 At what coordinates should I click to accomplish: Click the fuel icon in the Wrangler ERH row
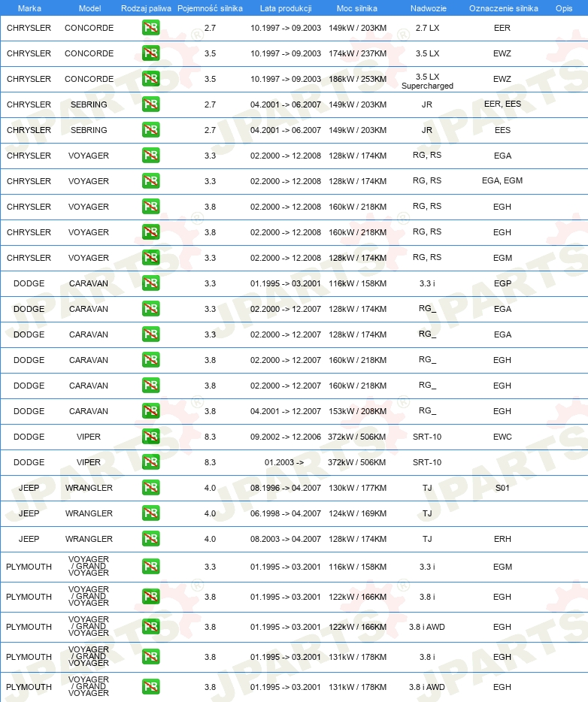point(151,538)
